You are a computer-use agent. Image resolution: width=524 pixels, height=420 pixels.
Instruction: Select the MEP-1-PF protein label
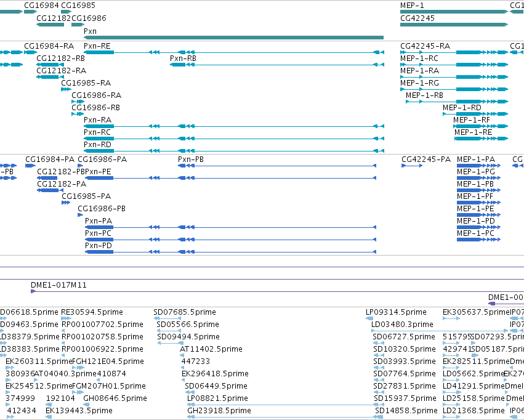475,196
